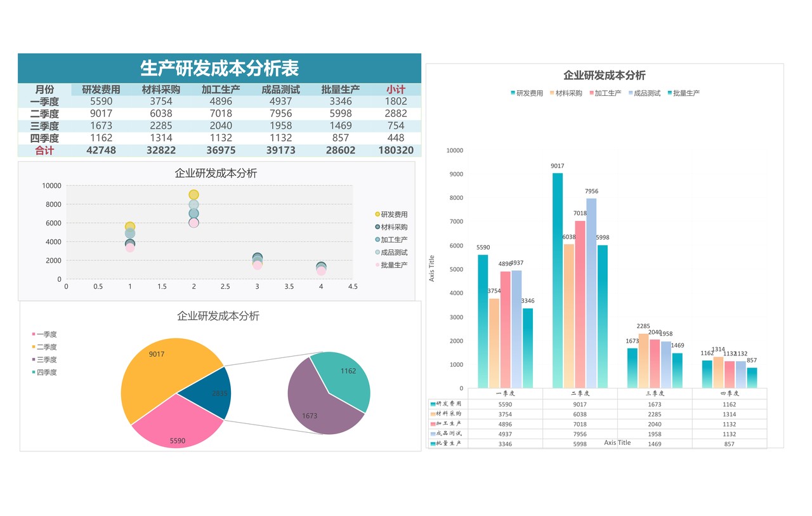
Task: Click the scatter chart title "企业研发成本分析"
Action: point(216,173)
